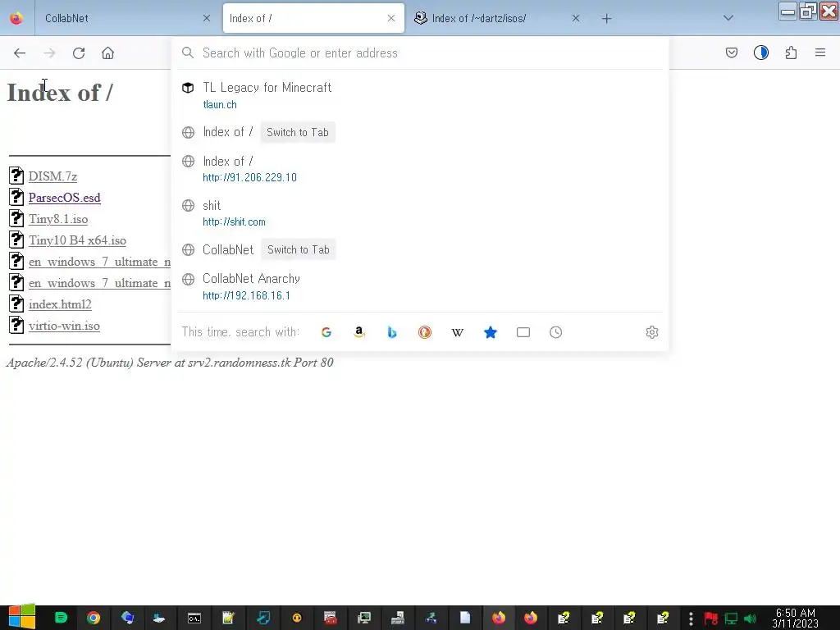This screenshot has width=840, height=630.
Task: Close the CollabNet tab
Action: tap(207, 18)
